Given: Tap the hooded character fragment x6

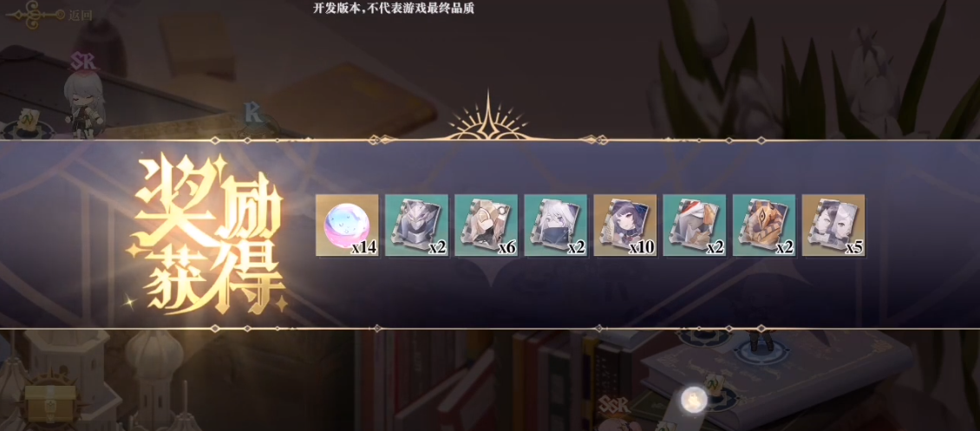Looking at the screenshot, I should pos(486,225).
